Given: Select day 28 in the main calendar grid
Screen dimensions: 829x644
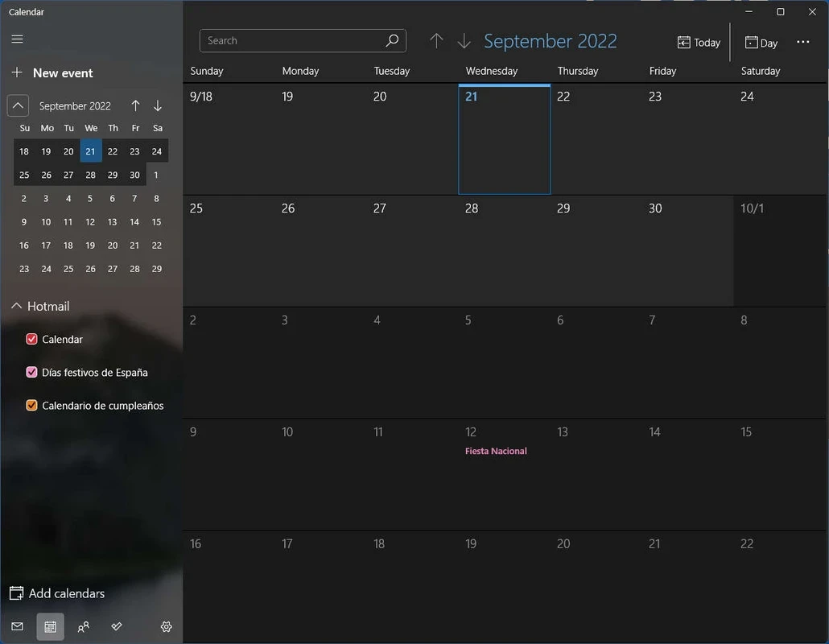Looking at the screenshot, I should (x=504, y=251).
